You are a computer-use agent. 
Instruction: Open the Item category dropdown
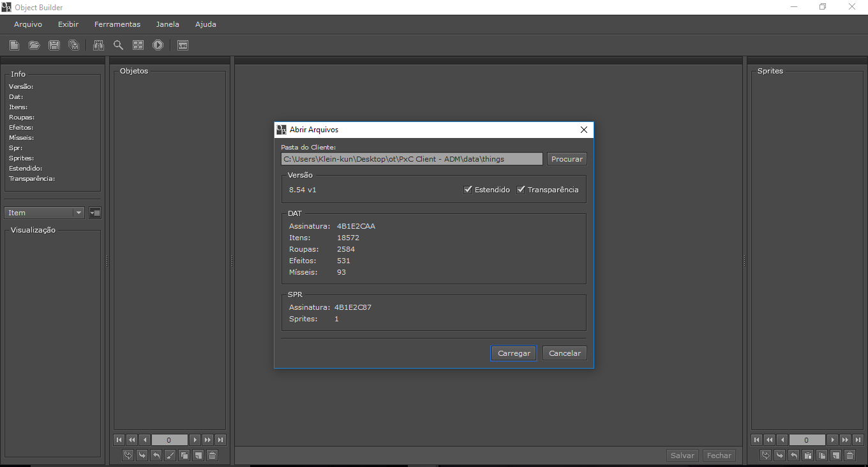[45, 213]
